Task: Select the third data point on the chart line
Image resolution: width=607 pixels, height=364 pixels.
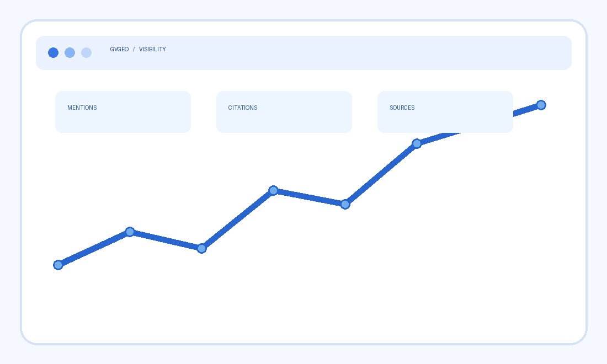Action: coord(201,248)
